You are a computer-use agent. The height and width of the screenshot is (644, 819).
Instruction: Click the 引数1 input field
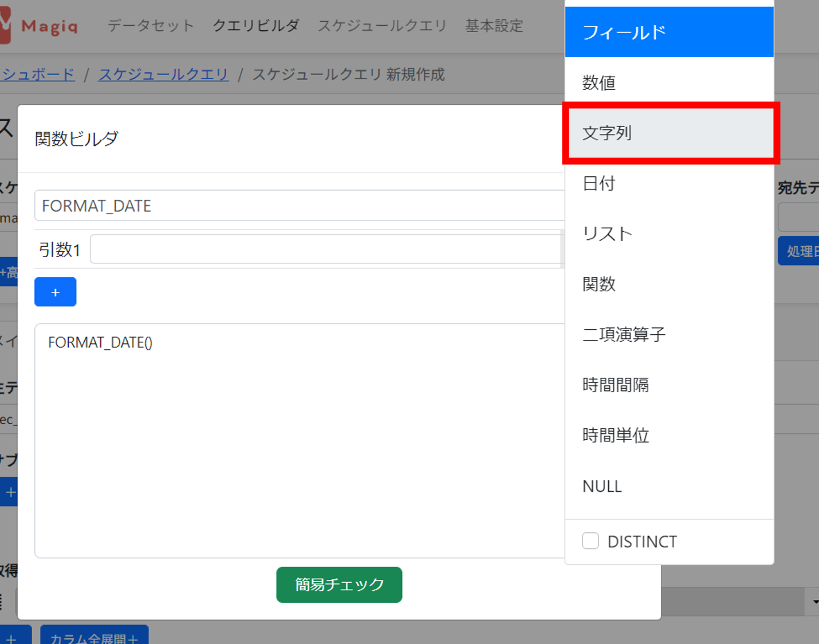pyautogui.click(x=325, y=250)
